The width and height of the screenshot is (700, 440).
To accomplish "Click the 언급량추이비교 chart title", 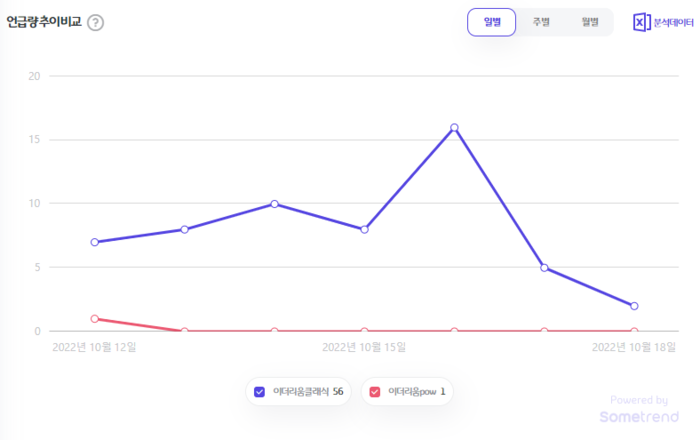I will (x=44, y=21).
